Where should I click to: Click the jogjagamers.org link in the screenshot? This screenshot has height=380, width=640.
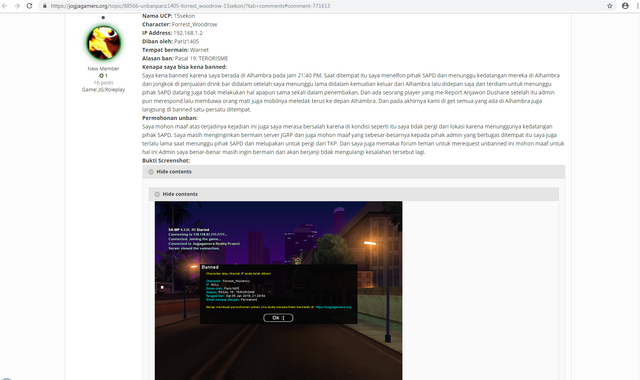pyautogui.click(x=333, y=307)
